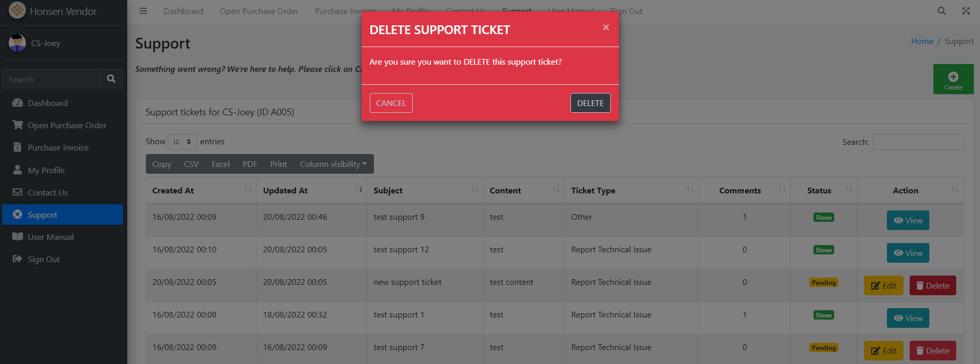Click the CS-Joey user avatar
980x364 pixels.
pos(17,43)
